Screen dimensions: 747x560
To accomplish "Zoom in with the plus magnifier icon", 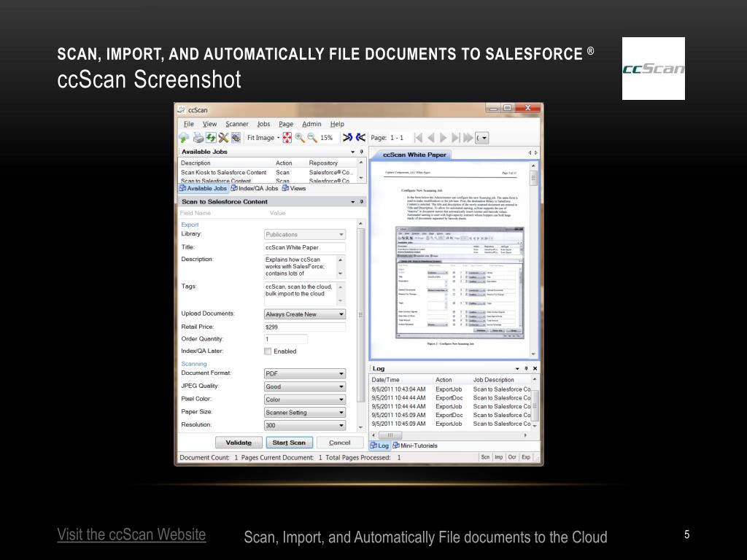I will click(x=300, y=138).
